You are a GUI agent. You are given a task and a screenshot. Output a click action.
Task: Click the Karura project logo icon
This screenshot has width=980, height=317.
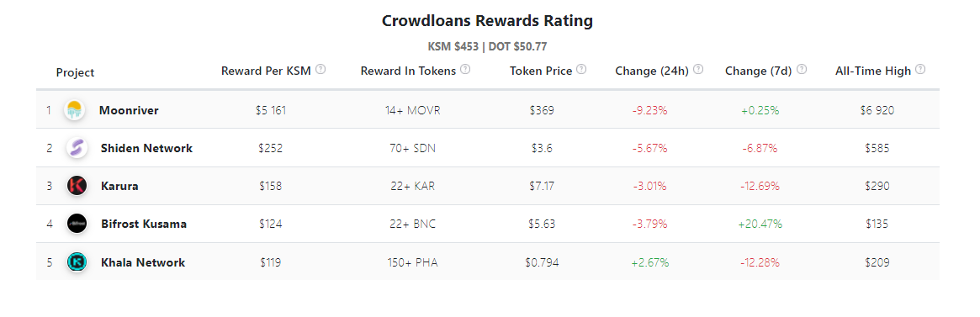[77, 186]
